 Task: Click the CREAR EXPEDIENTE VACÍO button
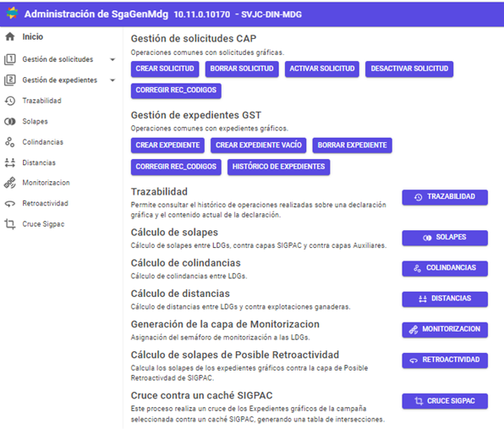[x=259, y=146]
